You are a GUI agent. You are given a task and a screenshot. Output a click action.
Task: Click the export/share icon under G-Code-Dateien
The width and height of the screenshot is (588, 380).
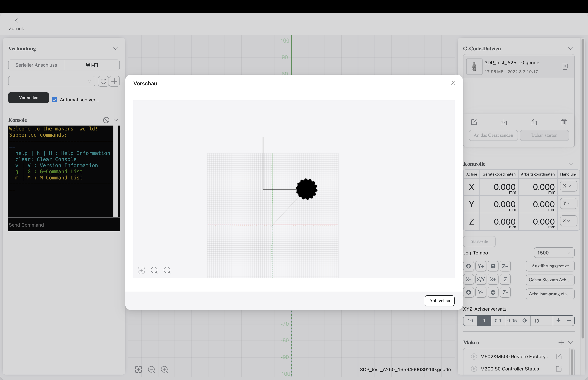(534, 122)
